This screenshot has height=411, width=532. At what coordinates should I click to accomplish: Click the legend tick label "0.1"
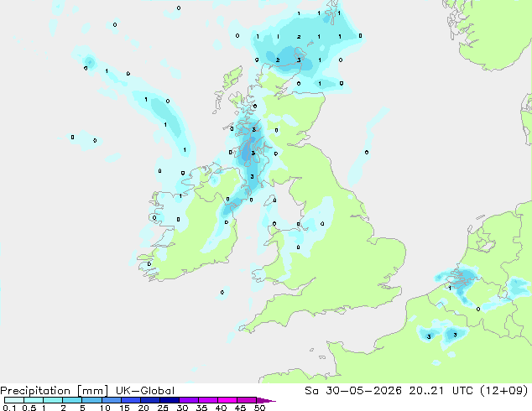[9, 408]
